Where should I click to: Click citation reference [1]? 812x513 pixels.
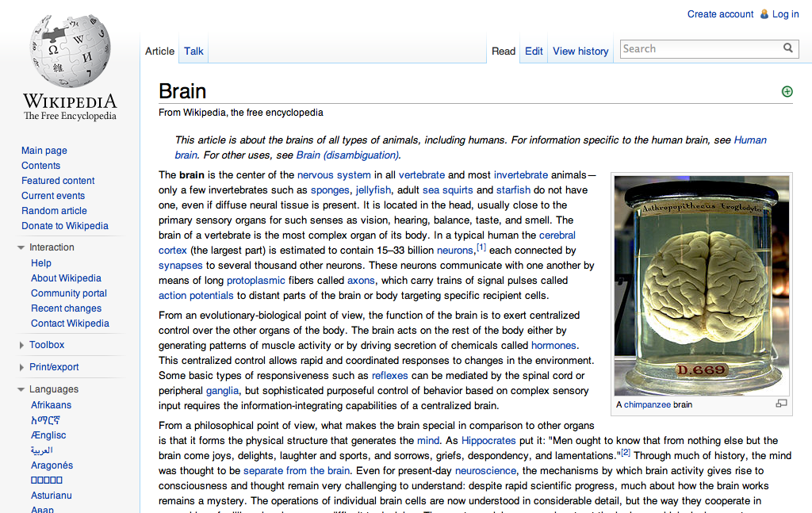pyautogui.click(x=481, y=247)
